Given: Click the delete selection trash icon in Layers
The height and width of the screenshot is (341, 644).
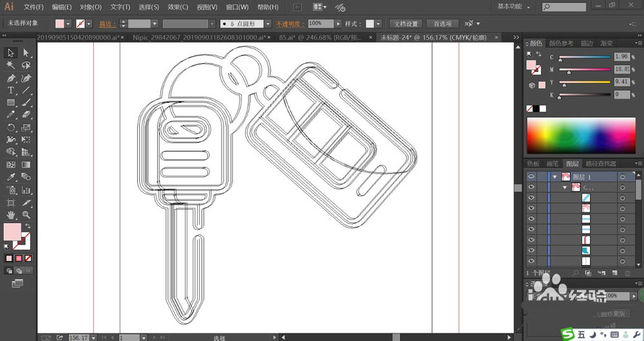Looking at the screenshot, I should click(627, 273).
